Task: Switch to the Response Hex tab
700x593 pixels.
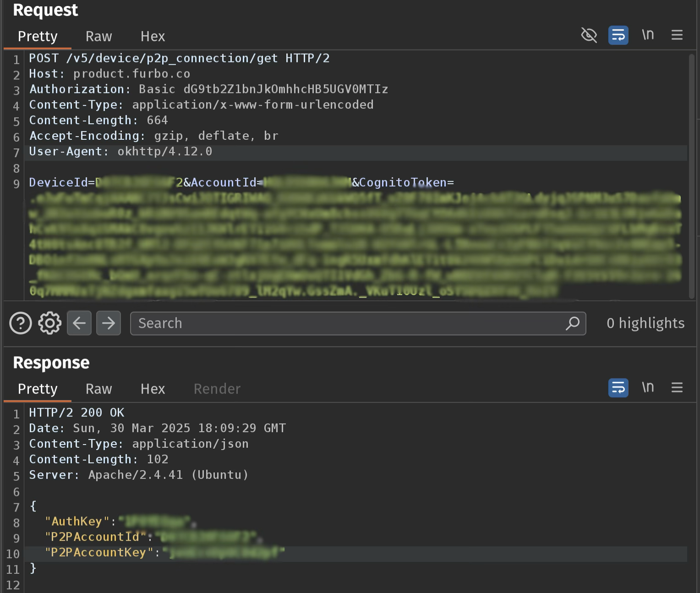Action: [153, 389]
